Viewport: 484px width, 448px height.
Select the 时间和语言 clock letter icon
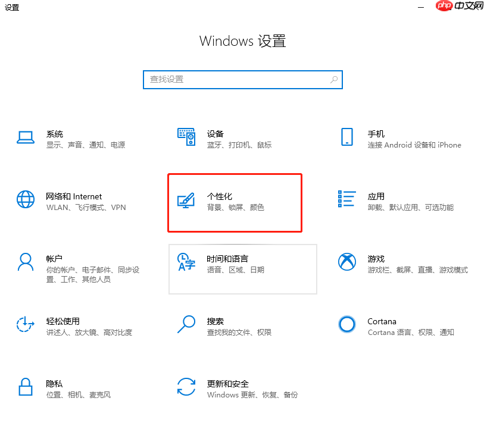186,262
